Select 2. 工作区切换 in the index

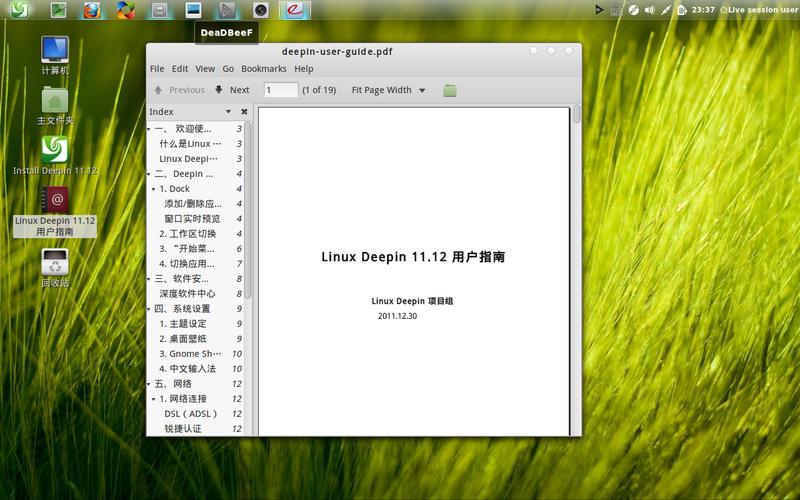[x=188, y=234]
